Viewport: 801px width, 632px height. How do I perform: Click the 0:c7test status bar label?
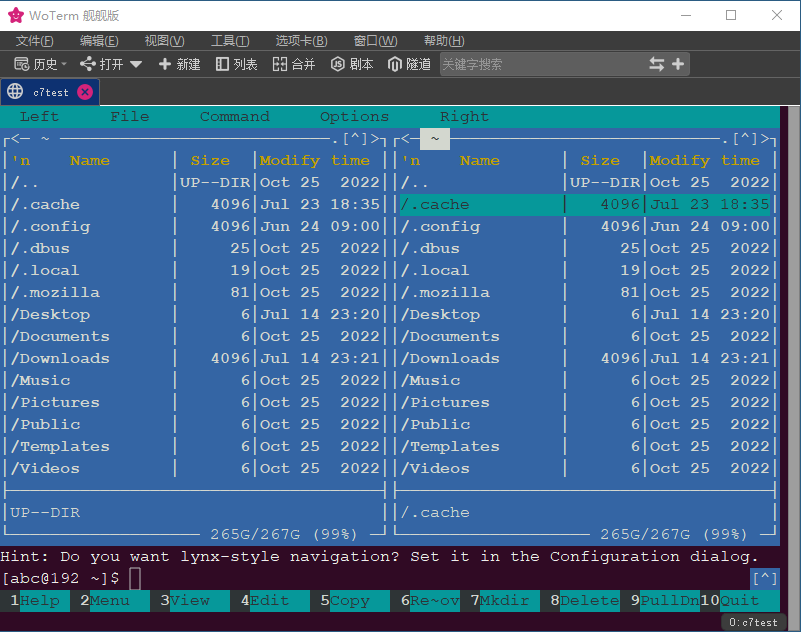pyautogui.click(x=753, y=622)
